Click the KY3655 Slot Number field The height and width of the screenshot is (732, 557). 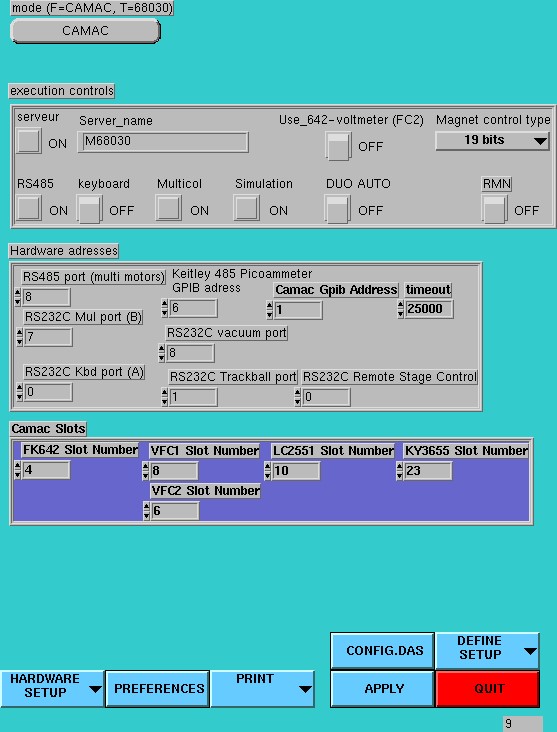coord(428,471)
